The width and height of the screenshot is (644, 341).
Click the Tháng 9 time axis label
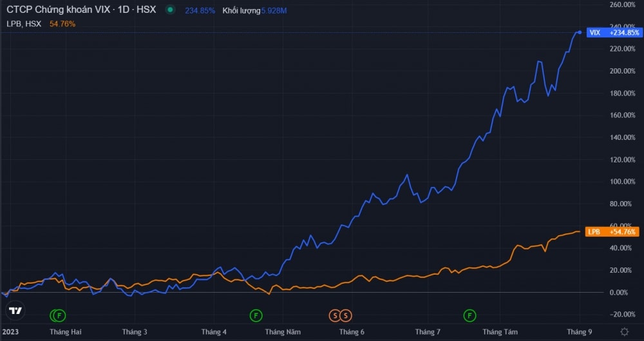point(580,332)
